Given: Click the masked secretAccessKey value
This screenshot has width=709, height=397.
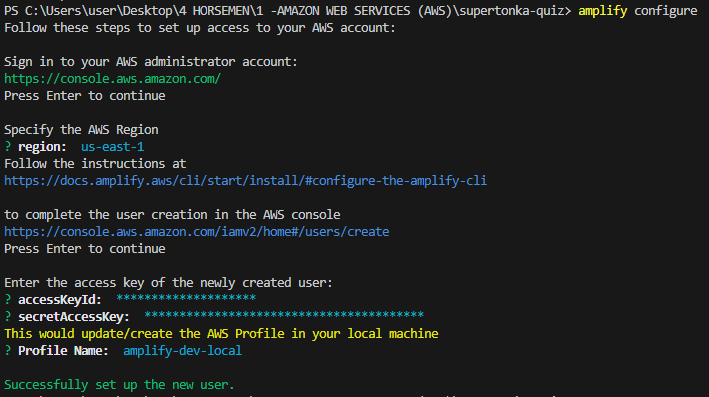Looking at the screenshot, I should 284,315.
